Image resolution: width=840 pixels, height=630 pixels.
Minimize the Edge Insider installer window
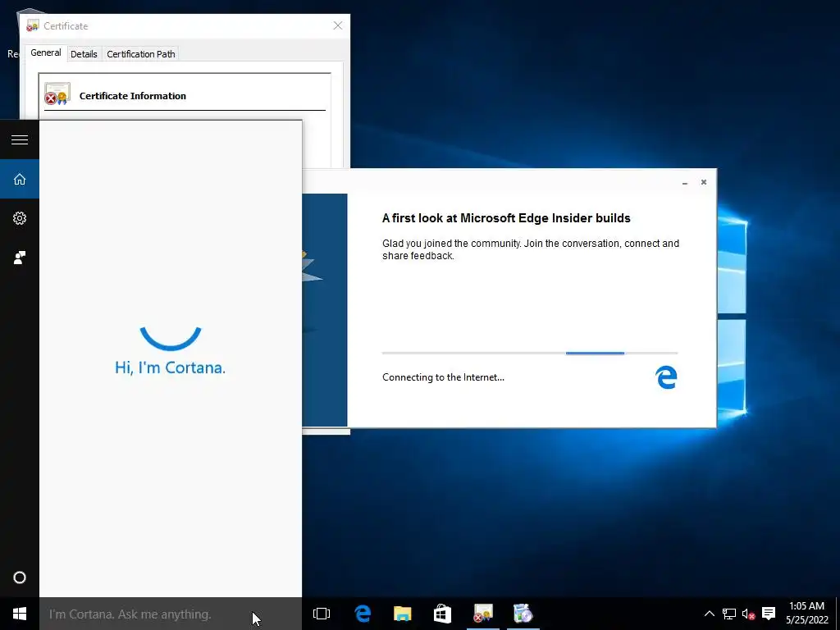[685, 183]
